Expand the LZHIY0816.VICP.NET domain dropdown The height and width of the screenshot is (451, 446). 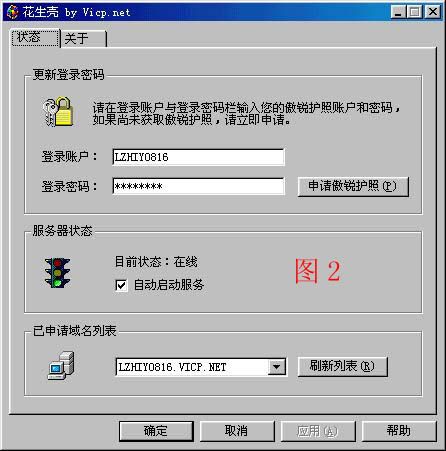tap(276, 367)
